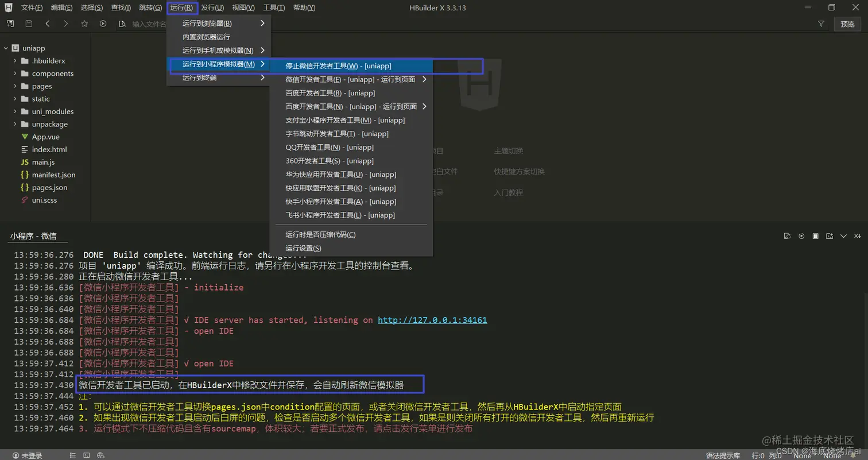Expand 百度开发者工具 运行到页面 submenu arrow
Viewport: 868px width, 460px height.
click(x=424, y=106)
